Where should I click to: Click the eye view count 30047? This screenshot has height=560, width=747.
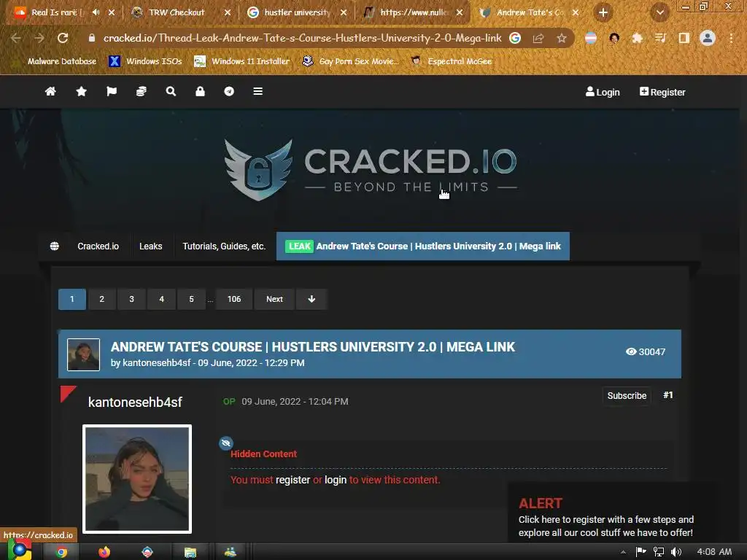pyautogui.click(x=646, y=352)
